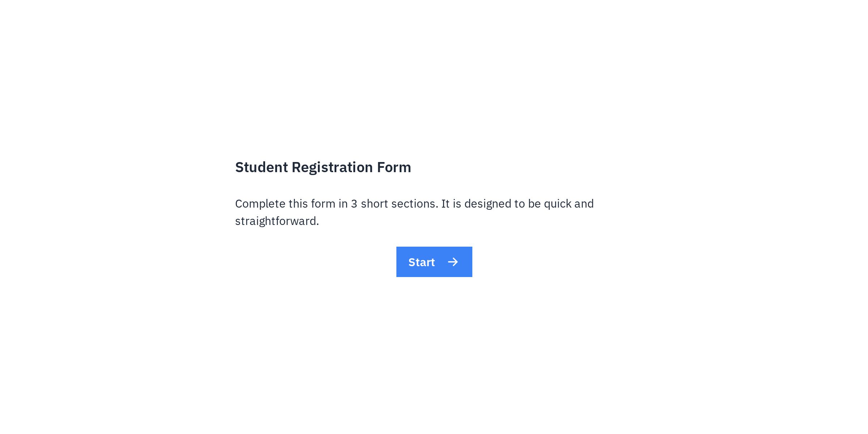Click the word 'It' starting the second sentence
Image resolution: width=868 pixels, height=434 pixels.
(x=445, y=204)
